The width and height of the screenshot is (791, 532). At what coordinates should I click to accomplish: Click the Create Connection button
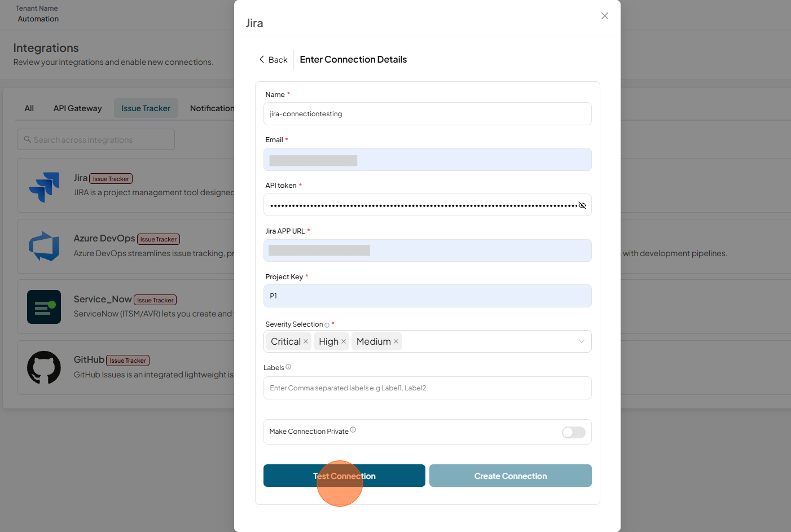(x=511, y=476)
